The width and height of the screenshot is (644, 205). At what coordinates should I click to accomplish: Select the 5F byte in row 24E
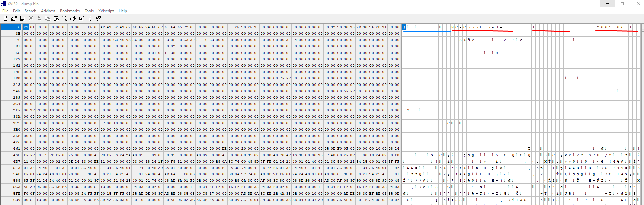(346, 91)
